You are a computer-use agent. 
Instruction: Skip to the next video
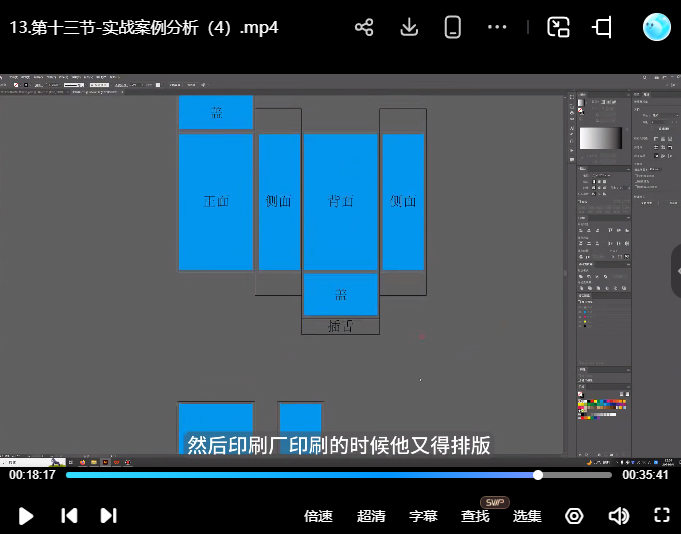coord(109,516)
